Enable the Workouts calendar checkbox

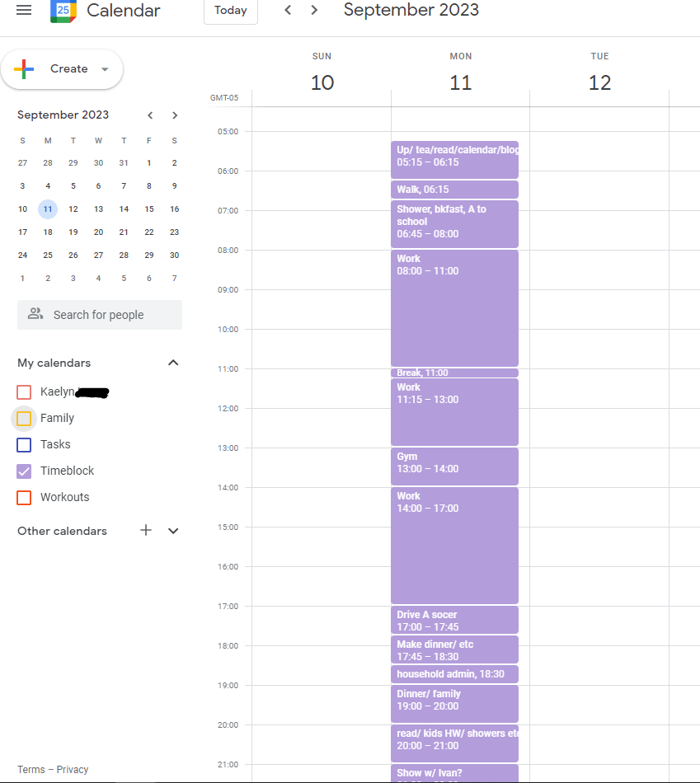pos(24,498)
